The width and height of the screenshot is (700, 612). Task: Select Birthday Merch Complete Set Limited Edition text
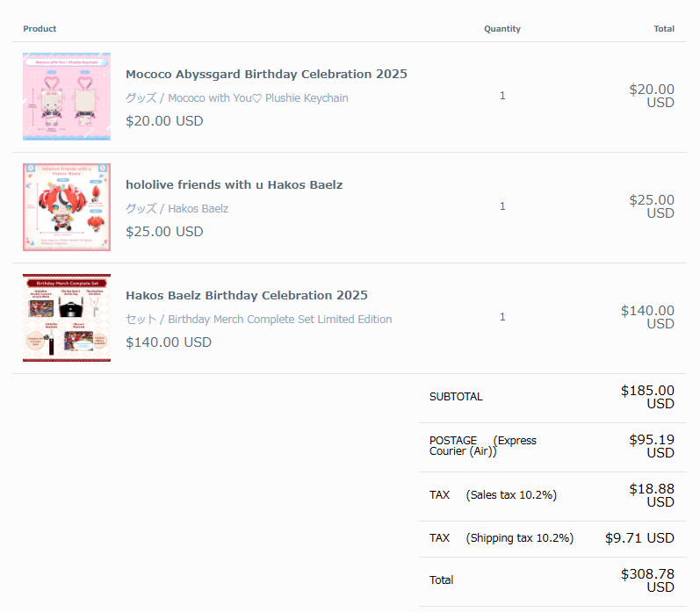[x=280, y=319]
